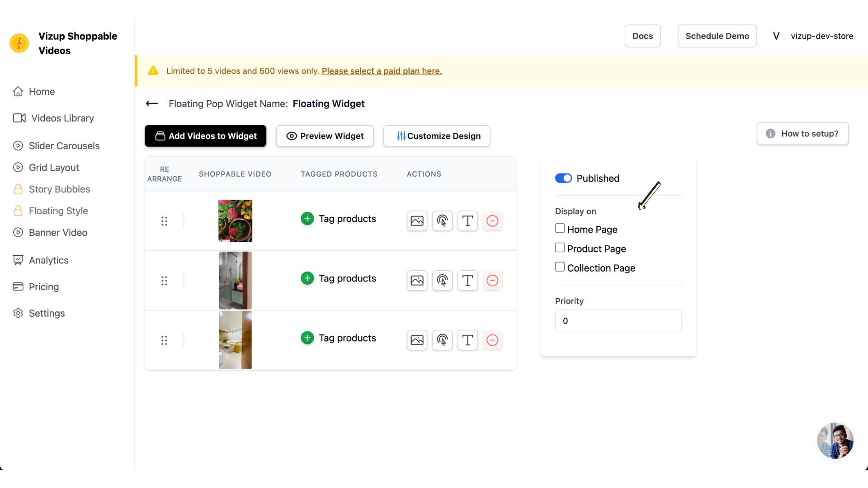Click the back arrow beside the widget name
Screen dimensions: 868x488
coord(152,103)
